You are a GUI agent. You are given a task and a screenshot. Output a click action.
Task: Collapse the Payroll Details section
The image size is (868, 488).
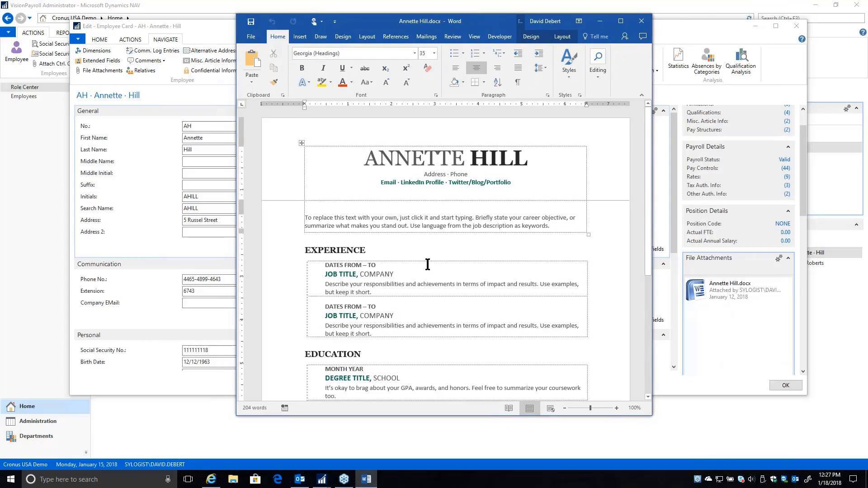click(x=788, y=146)
